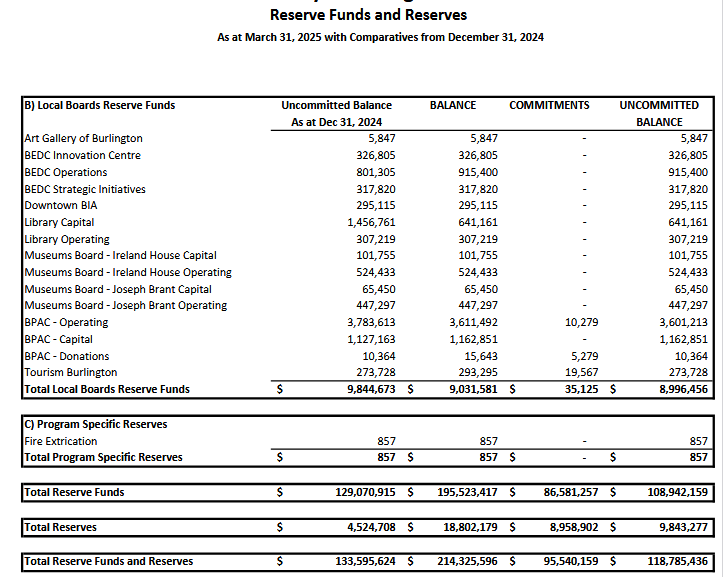Image resolution: width=723 pixels, height=577 pixels.
Task: Click the 8,958,902 Total Reserves commitments
Action: (x=574, y=527)
